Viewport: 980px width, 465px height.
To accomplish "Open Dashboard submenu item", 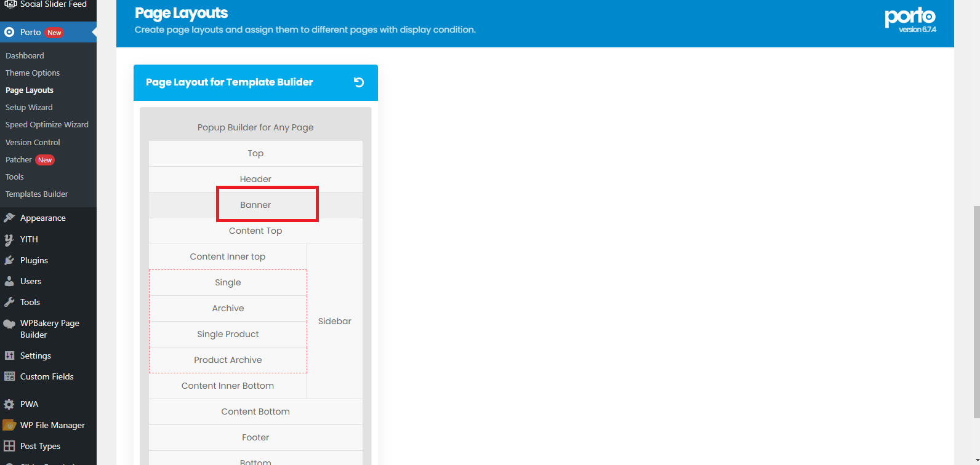I will click(25, 55).
